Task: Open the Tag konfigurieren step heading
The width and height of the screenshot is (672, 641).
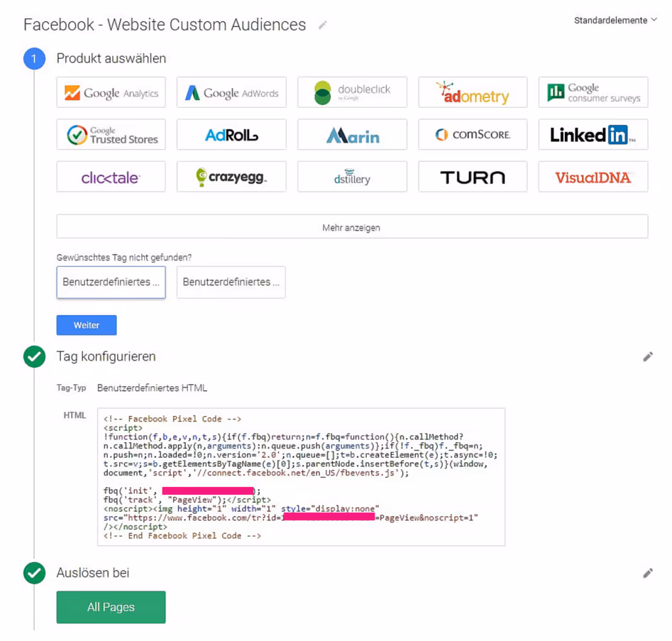Action: [x=106, y=356]
